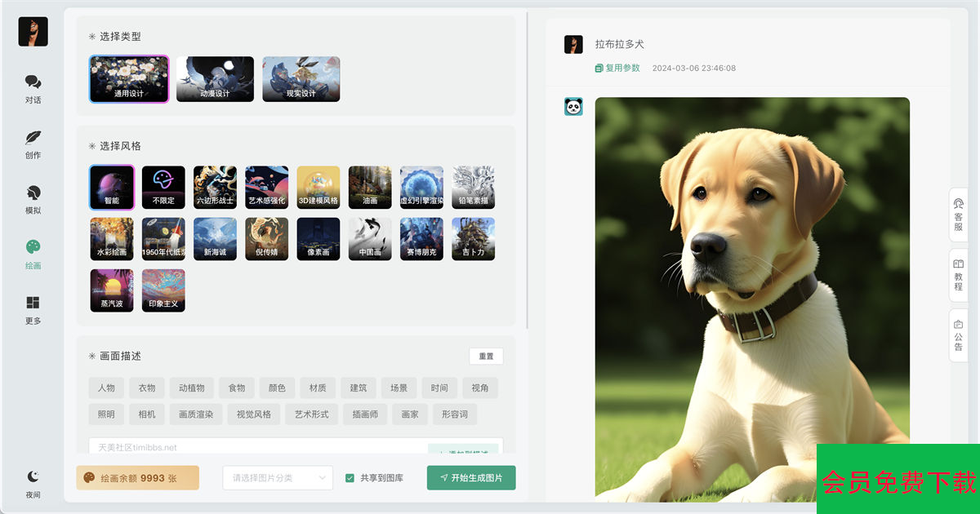The height and width of the screenshot is (514, 980).
Task: Open the 画质渲染 tag category
Action: click(195, 414)
